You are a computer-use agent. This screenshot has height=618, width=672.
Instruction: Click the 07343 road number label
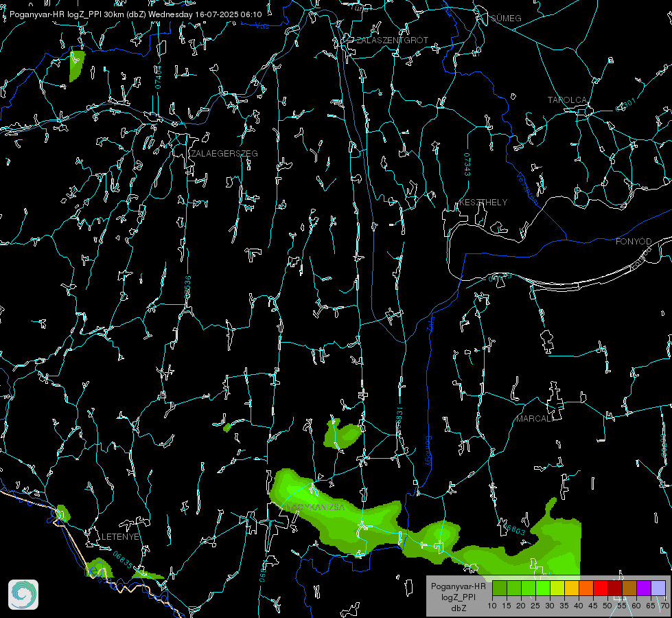(467, 165)
